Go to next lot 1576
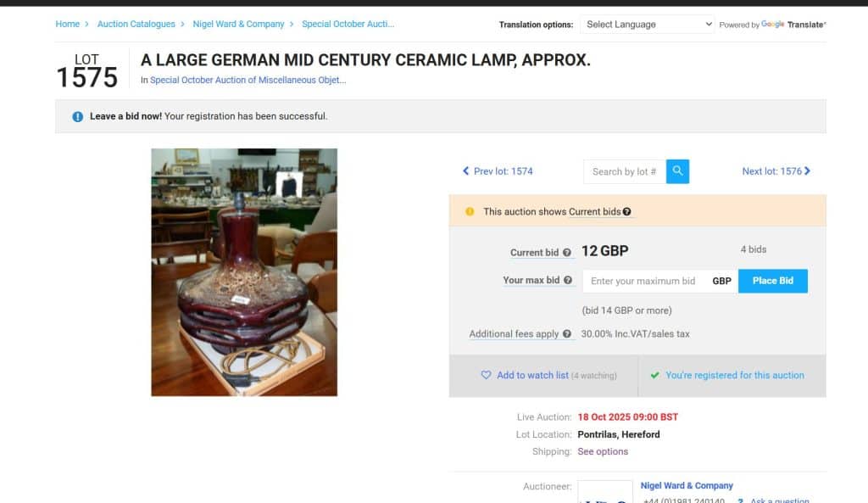 click(776, 171)
